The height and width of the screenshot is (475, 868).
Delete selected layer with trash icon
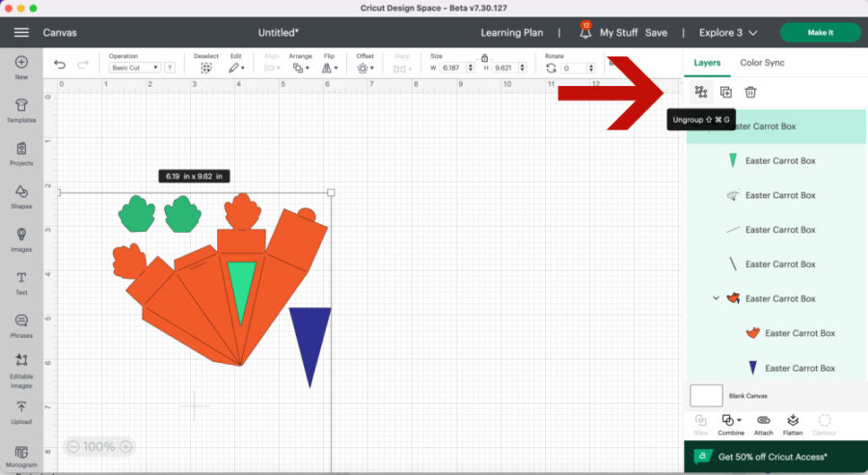click(750, 93)
